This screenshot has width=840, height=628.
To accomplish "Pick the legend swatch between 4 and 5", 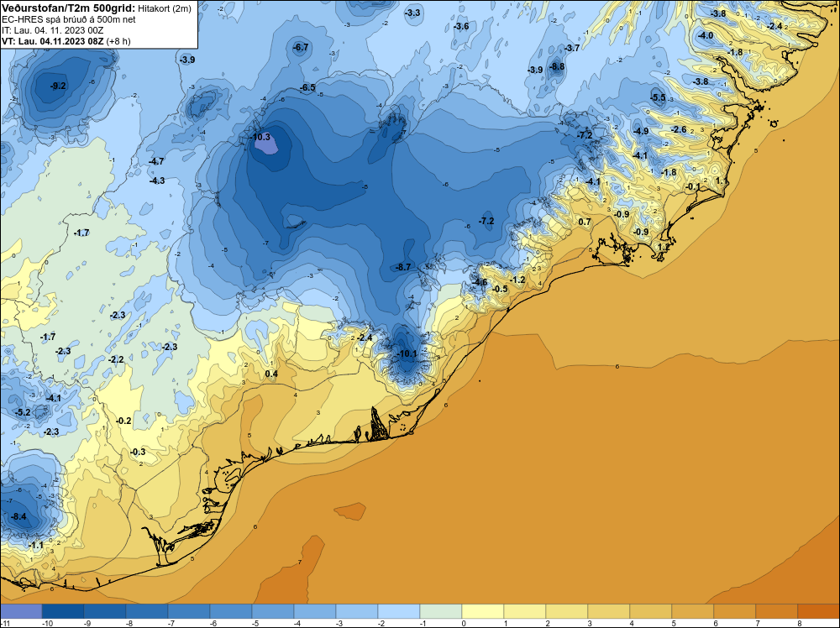I will [651, 611].
